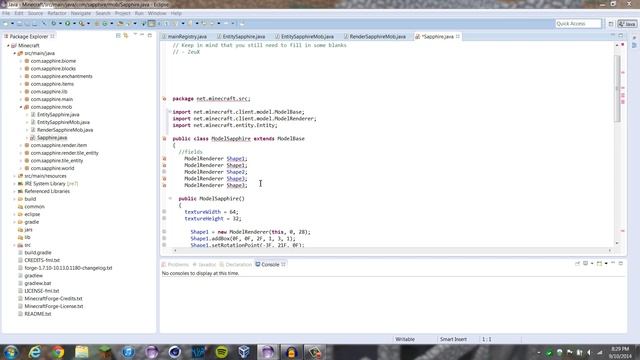
Task: Expand src/main/resources folder
Action: (x=15, y=176)
